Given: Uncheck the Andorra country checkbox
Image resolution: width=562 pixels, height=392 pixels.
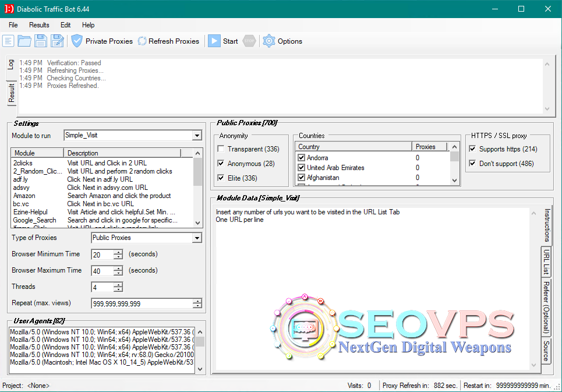Looking at the screenshot, I should [302, 158].
